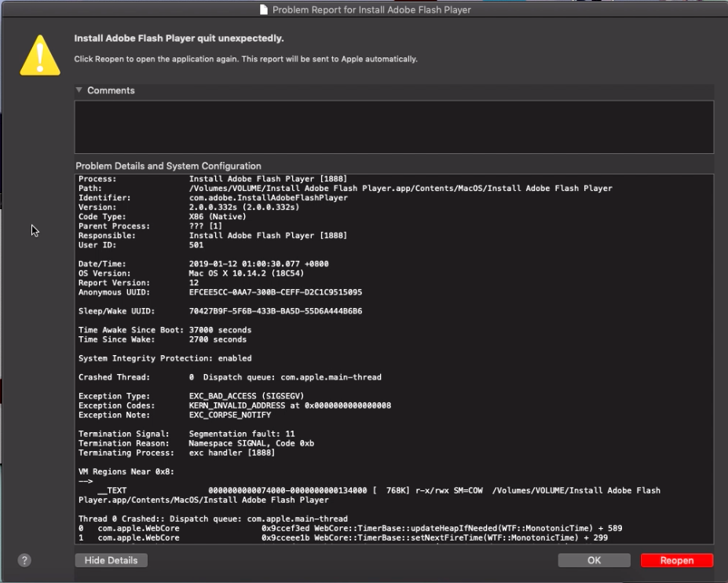Click the 'Click Reopen to open the application again' message
Image resolution: width=728 pixels, height=583 pixels.
246,59
